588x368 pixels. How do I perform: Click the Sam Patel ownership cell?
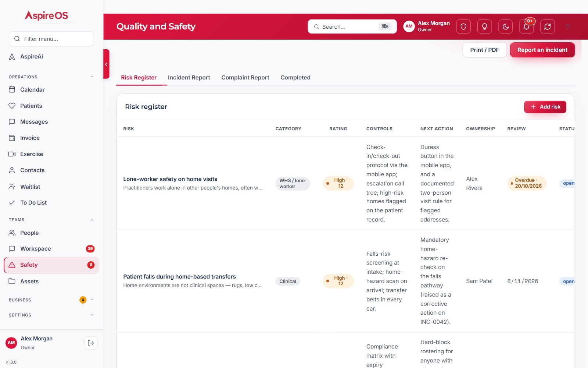pos(479,281)
